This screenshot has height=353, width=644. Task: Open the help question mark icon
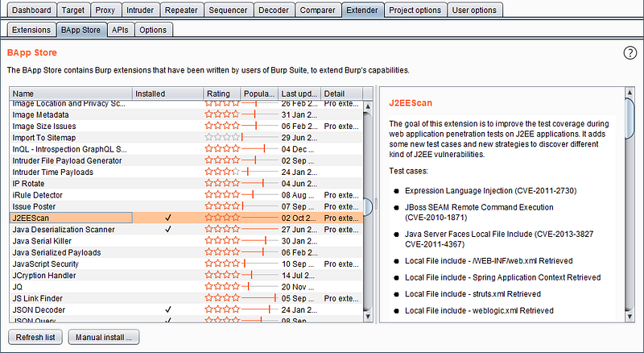630,53
